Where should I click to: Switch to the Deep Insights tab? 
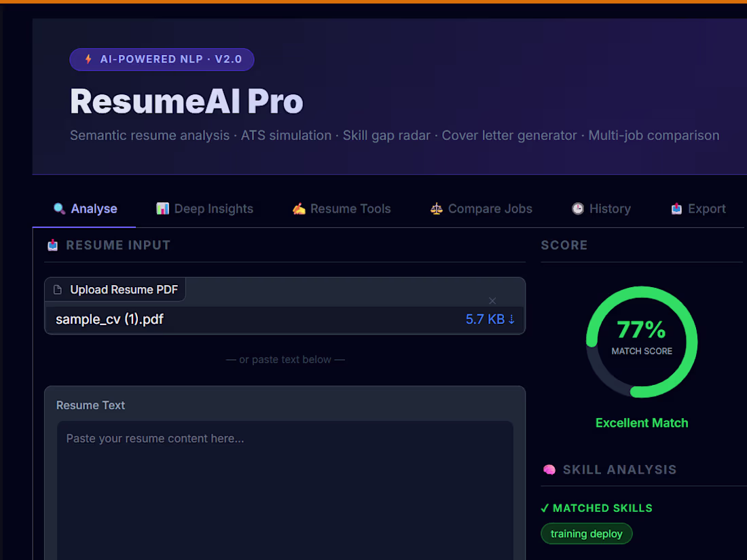coord(205,208)
